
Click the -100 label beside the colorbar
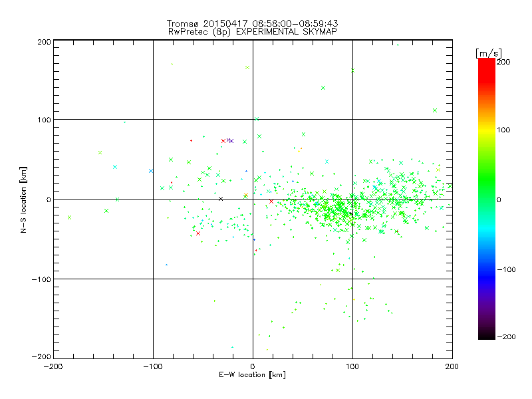coord(506,269)
